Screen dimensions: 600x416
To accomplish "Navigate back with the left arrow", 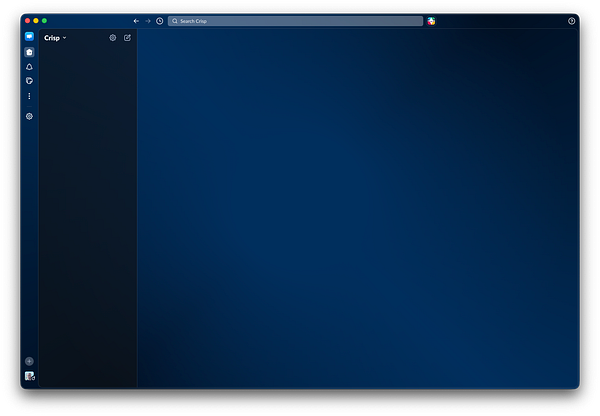I will pyautogui.click(x=136, y=21).
